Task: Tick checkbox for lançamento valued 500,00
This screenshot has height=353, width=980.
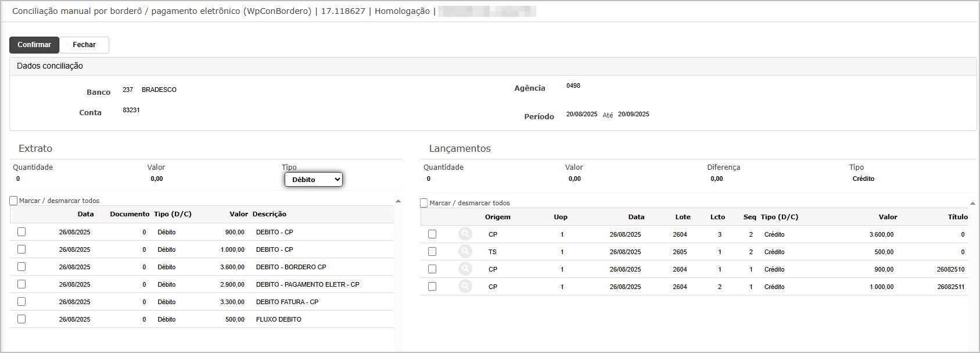Action: (432, 251)
